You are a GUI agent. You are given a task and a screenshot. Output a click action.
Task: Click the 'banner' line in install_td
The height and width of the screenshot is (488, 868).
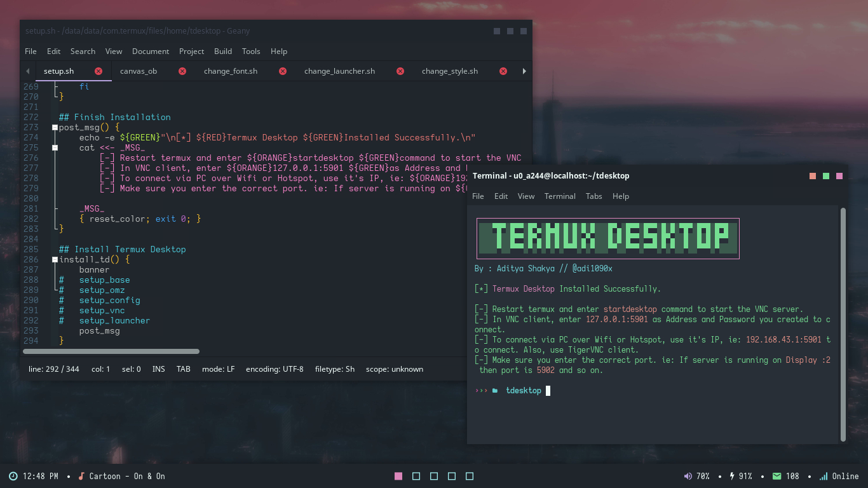[x=95, y=269]
